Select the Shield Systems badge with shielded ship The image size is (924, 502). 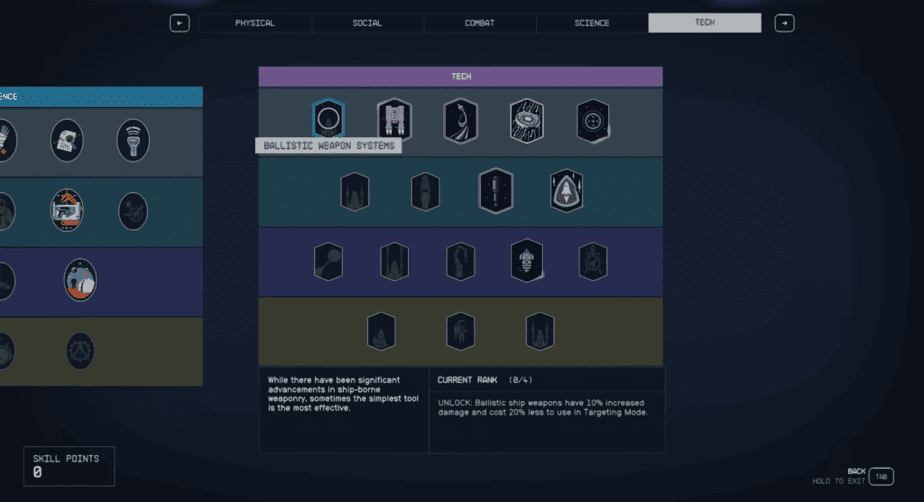[567, 191]
